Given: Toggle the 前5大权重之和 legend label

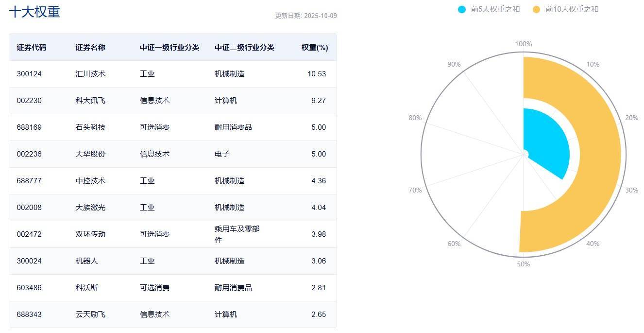Looking at the screenshot, I should click(495, 9).
